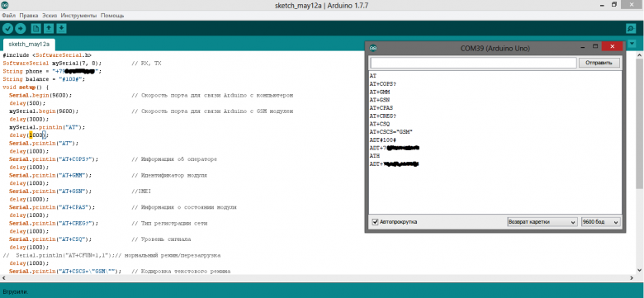Click the Arduino logo in main title bar
This screenshot has width=644, height=298.
6,5
